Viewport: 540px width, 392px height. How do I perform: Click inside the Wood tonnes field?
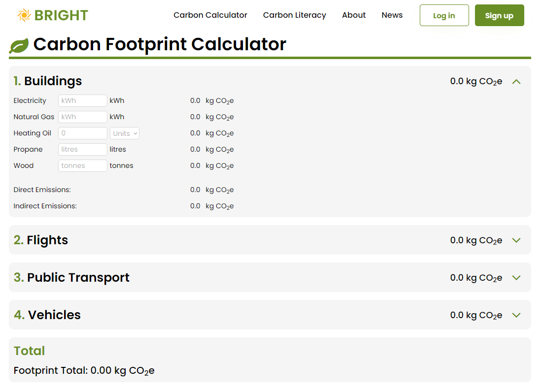tap(82, 165)
